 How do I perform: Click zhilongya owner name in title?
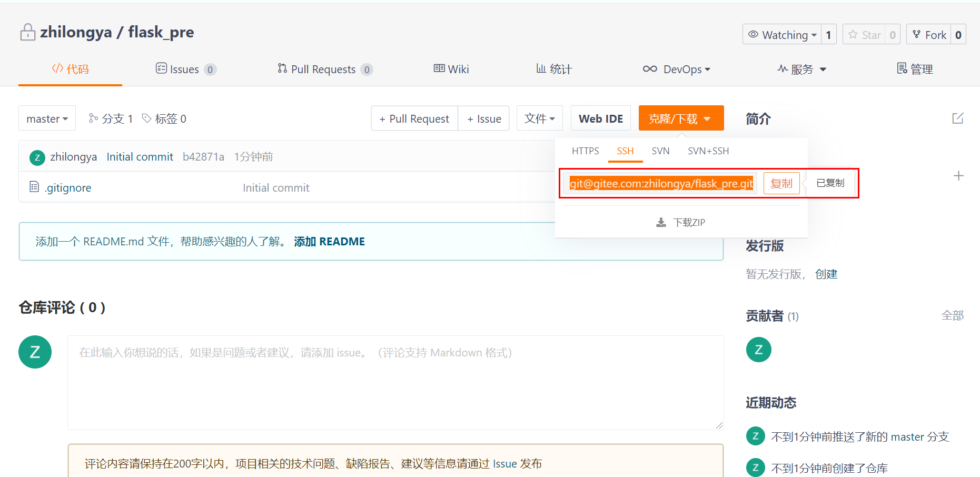click(76, 32)
